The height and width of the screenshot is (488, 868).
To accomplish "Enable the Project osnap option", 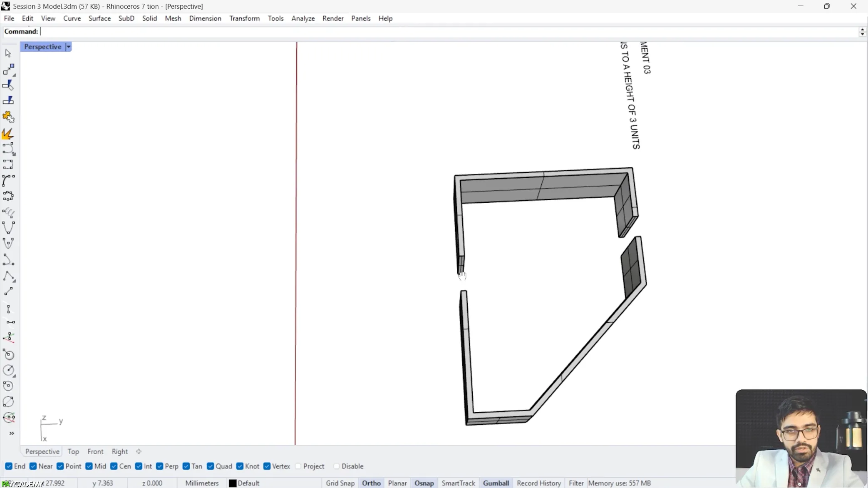I will tap(298, 466).
